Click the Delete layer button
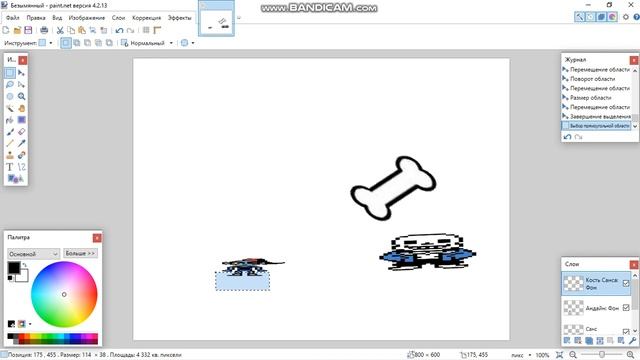The image size is (640, 360). 578,341
